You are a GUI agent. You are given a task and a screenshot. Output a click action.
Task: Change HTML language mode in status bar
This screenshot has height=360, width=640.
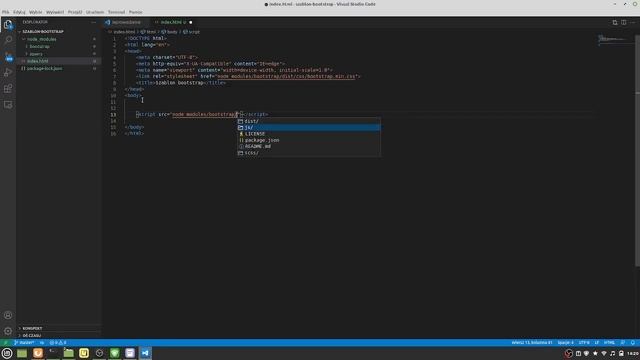click(609, 343)
